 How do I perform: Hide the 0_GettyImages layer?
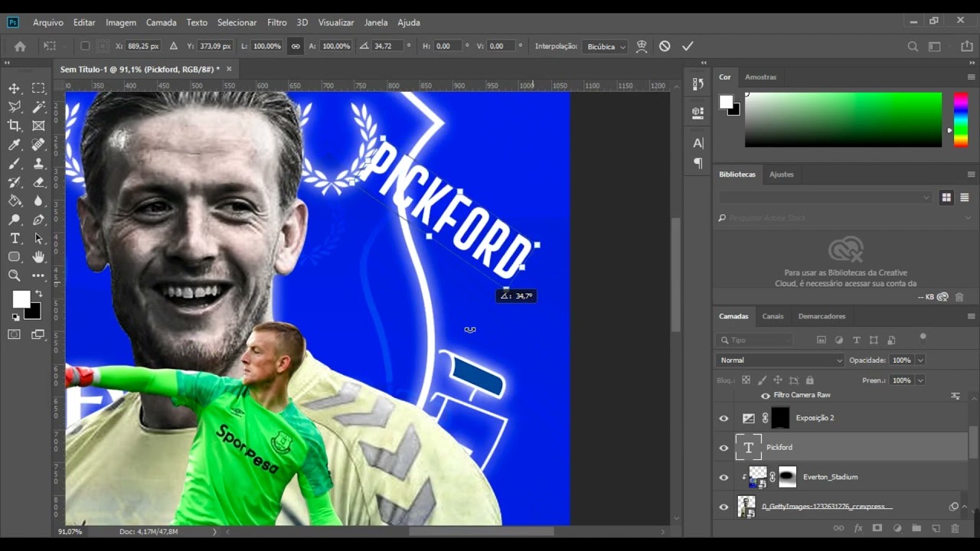click(x=724, y=507)
